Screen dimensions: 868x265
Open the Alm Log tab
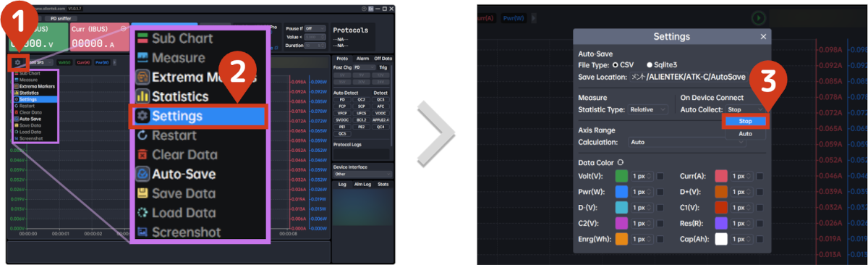[x=363, y=185]
